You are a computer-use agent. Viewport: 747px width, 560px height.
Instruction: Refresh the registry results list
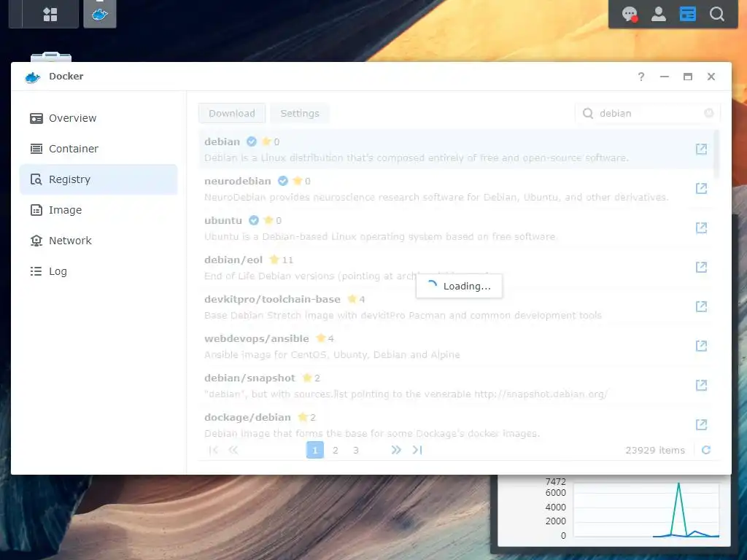tap(706, 450)
